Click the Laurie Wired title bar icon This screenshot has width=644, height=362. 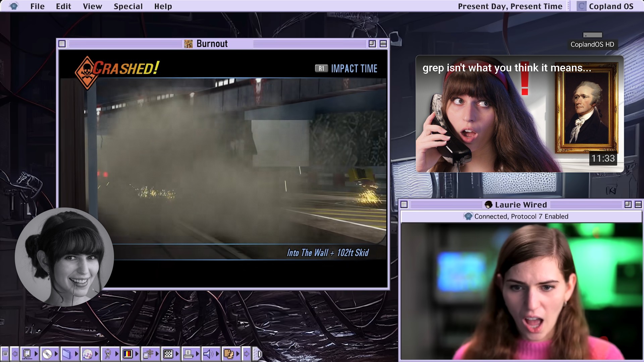click(x=489, y=205)
